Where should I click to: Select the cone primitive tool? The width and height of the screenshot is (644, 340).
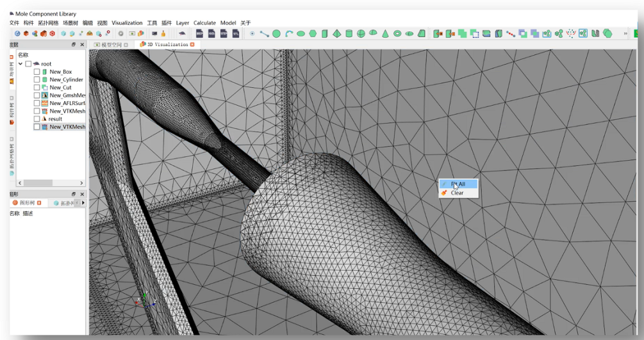coord(385,34)
